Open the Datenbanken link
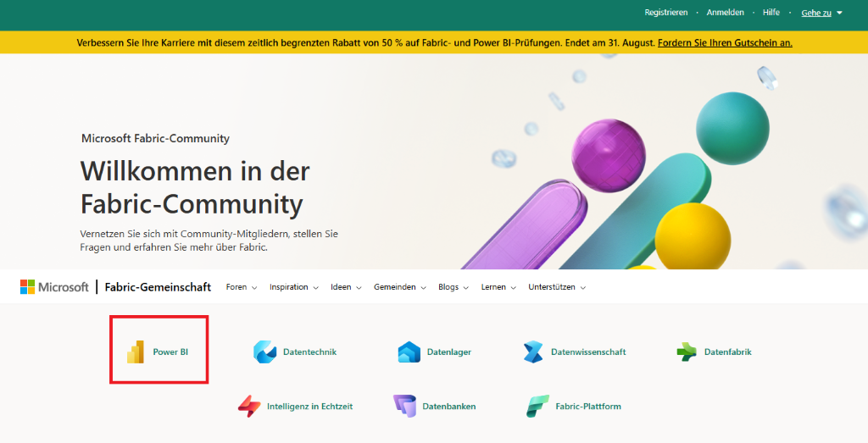 pos(449,406)
